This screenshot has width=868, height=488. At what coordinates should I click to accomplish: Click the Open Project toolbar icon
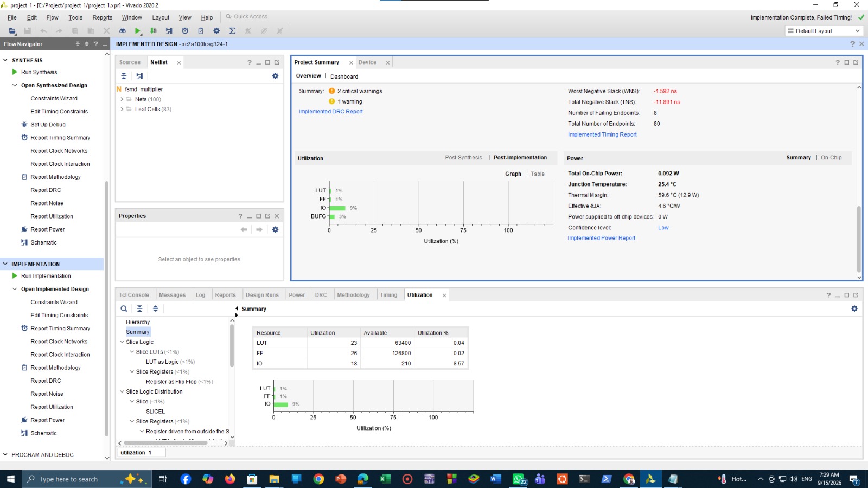(x=12, y=31)
